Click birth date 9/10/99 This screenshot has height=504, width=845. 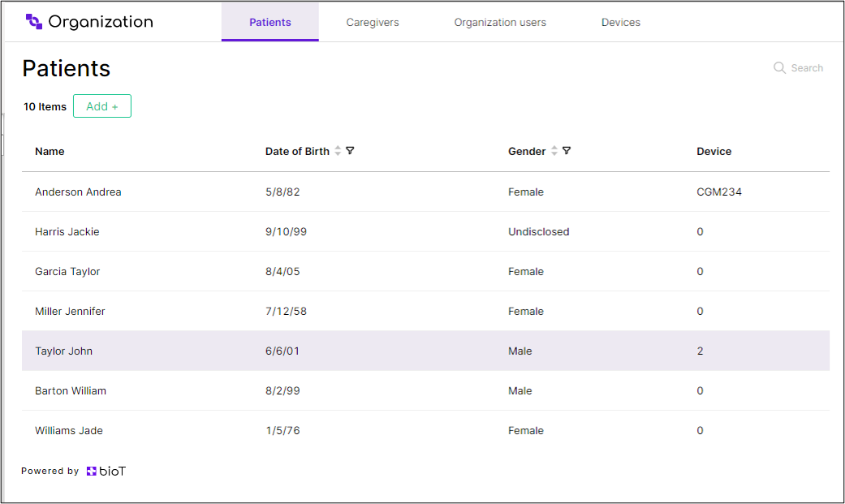[286, 232]
